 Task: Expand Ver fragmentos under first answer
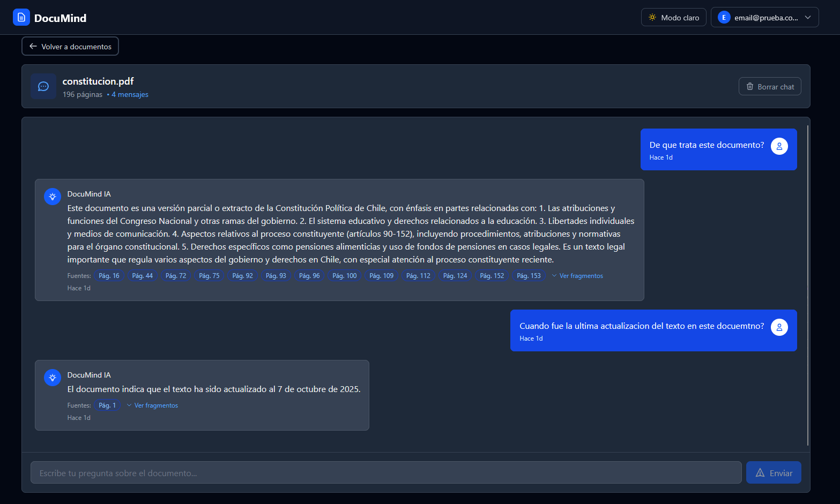577,276
